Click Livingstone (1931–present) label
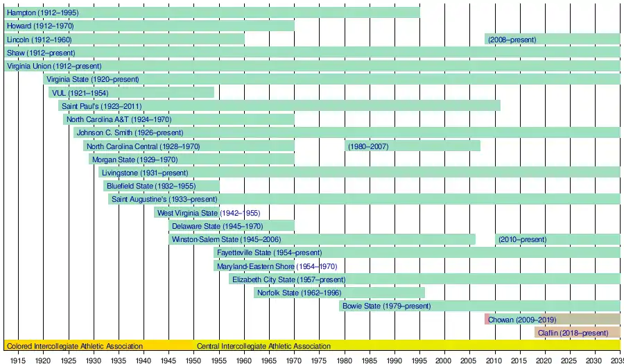Screen dimensions: 624x364 145,173
